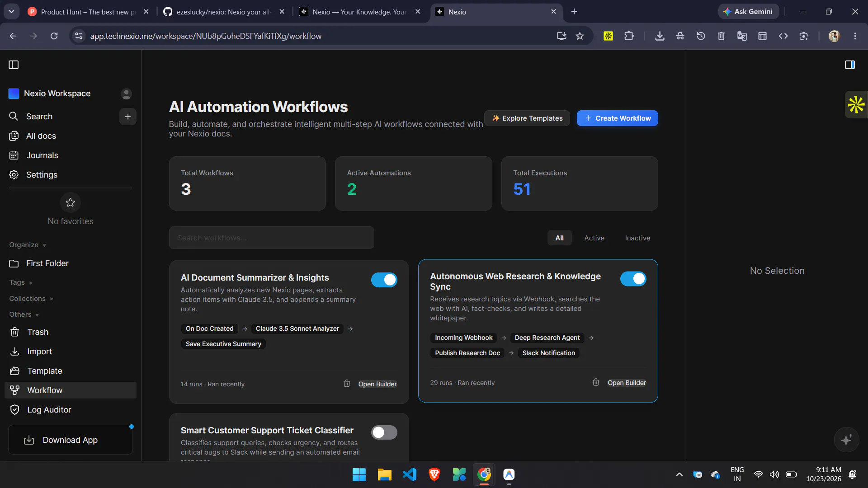The width and height of the screenshot is (868, 488).
Task: Click the yellow asterisk side widget
Action: 856,105
